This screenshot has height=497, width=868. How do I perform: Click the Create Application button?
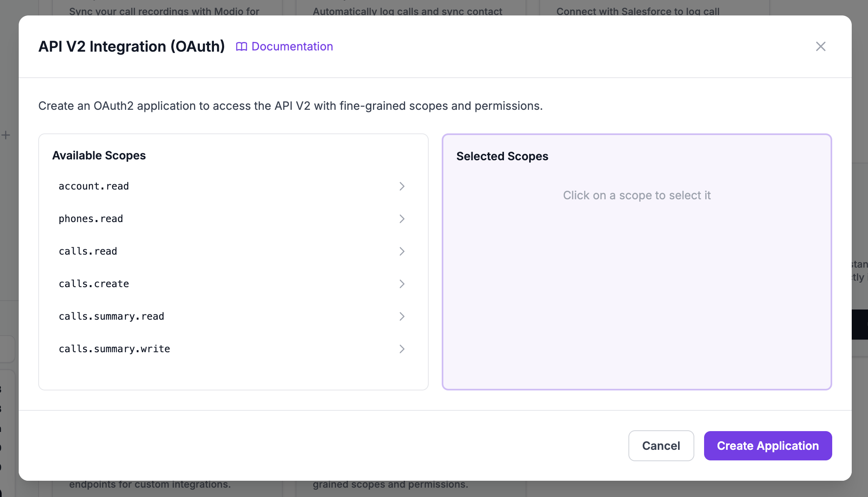768,446
